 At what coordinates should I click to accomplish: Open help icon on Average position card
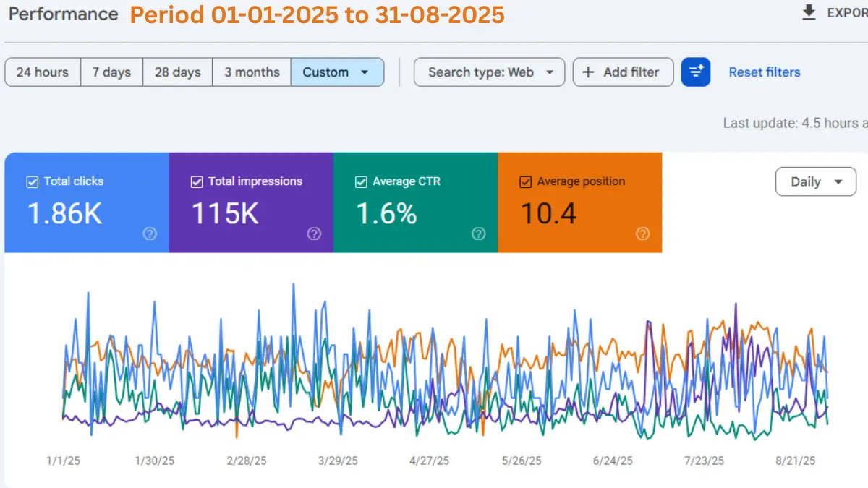tap(642, 234)
